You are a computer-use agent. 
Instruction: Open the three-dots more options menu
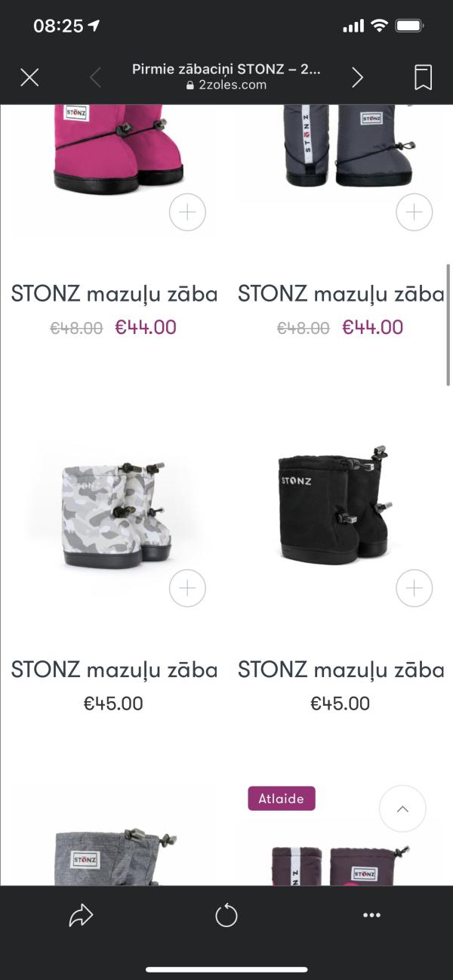click(371, 915)
